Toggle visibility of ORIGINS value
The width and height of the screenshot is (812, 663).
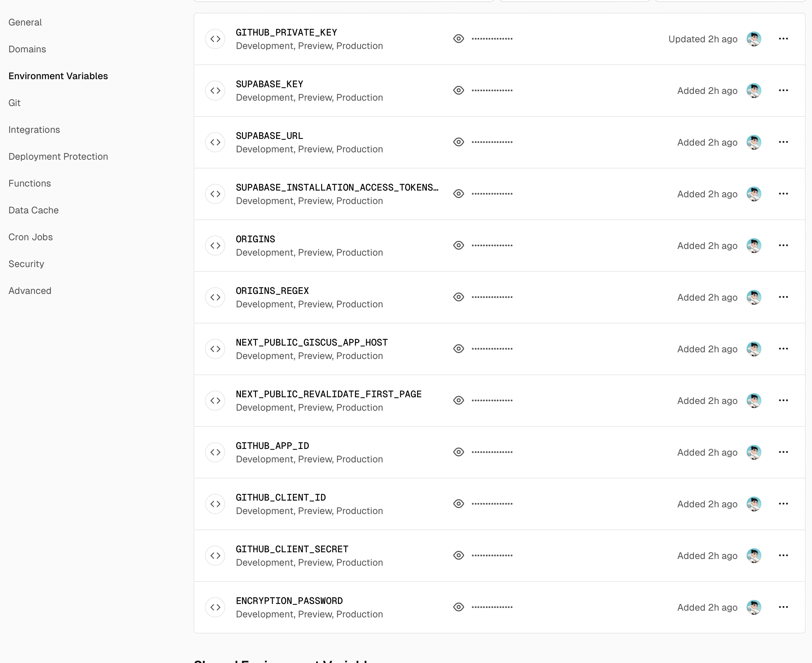458,246
